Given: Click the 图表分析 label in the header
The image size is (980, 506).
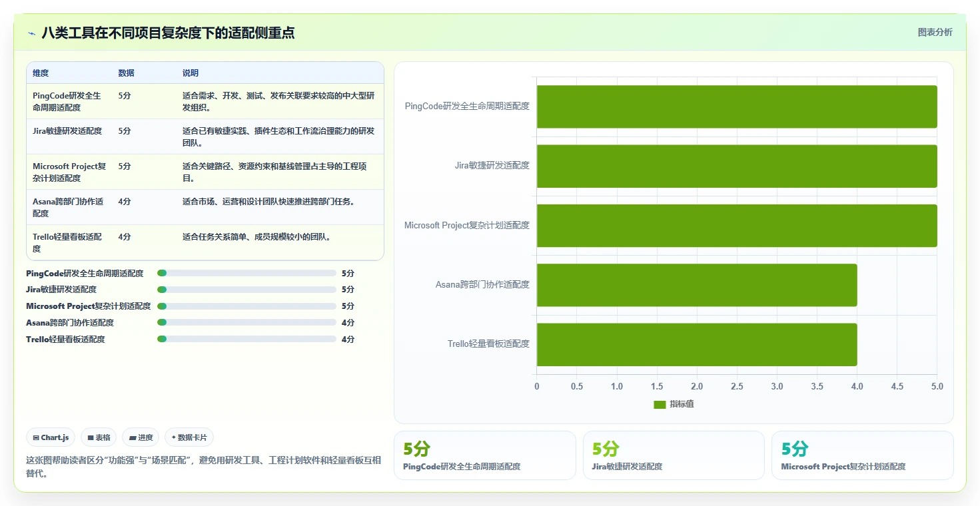Looking at the screenshot, I should (x=935, y=32).
